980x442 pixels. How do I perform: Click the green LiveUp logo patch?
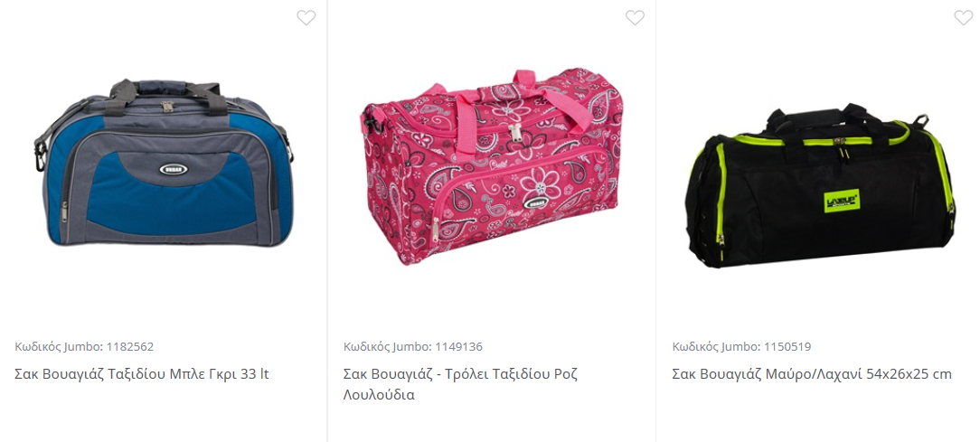tap(842, 200)
